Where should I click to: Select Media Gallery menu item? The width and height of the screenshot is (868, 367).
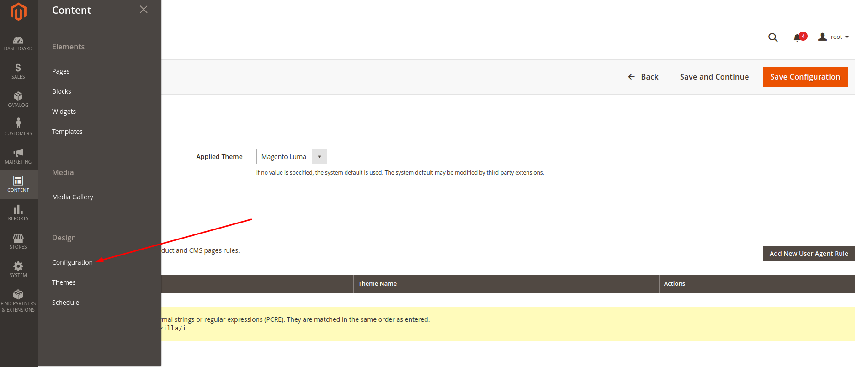coord(73,197)
